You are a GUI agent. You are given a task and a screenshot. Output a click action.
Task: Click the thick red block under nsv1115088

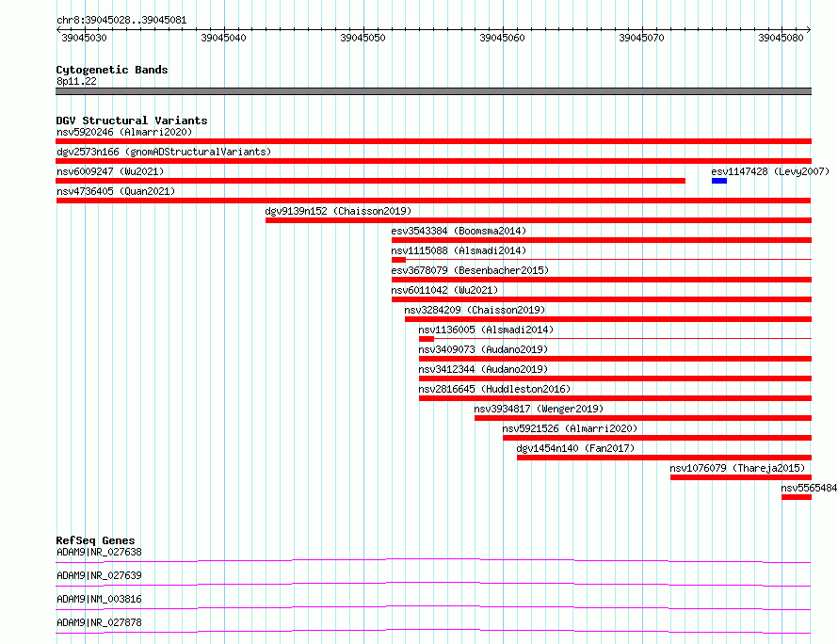click(x=398, y=260)
